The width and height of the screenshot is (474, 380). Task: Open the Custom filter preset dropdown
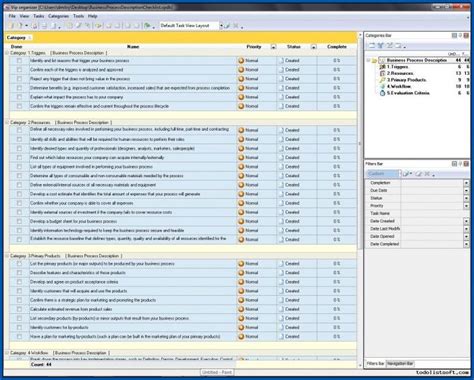[x=399, y=174]
